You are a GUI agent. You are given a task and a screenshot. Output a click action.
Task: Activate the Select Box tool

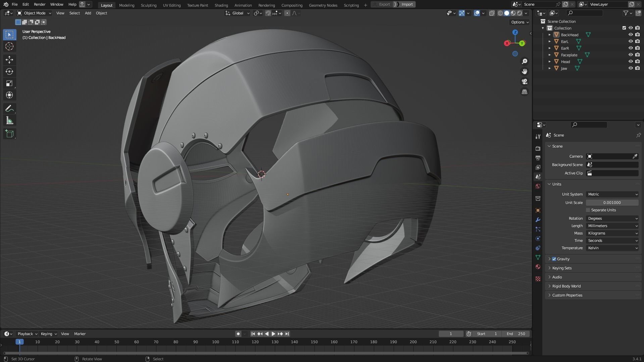click(9, 35)
